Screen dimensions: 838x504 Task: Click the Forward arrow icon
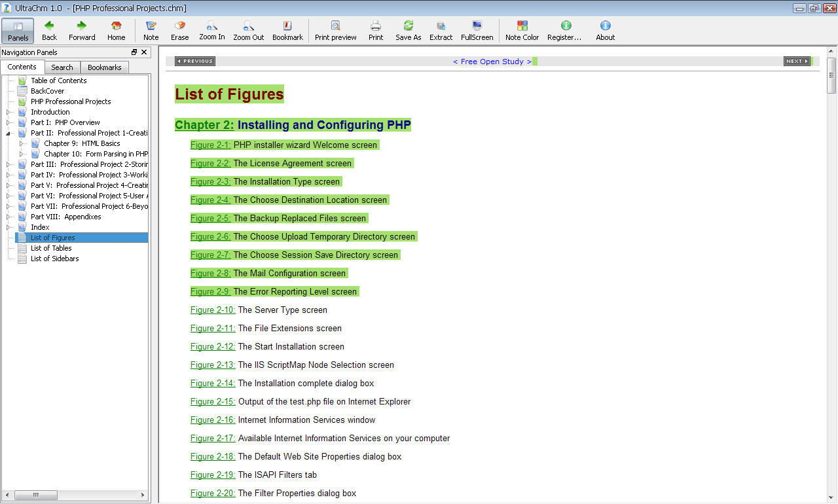pyautogui.click(x=82, y=26)
